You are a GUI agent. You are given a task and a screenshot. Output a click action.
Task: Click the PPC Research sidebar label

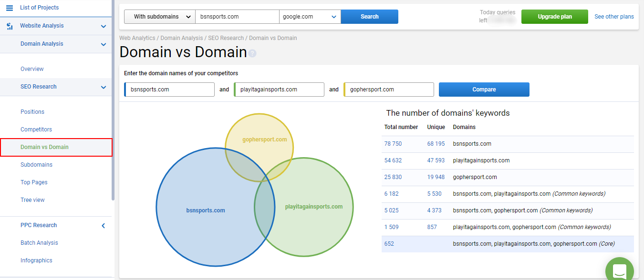[x=39, y=225]
